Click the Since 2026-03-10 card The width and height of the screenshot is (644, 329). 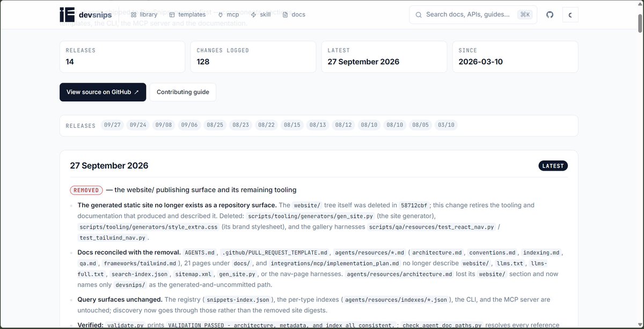click(515, 57)
